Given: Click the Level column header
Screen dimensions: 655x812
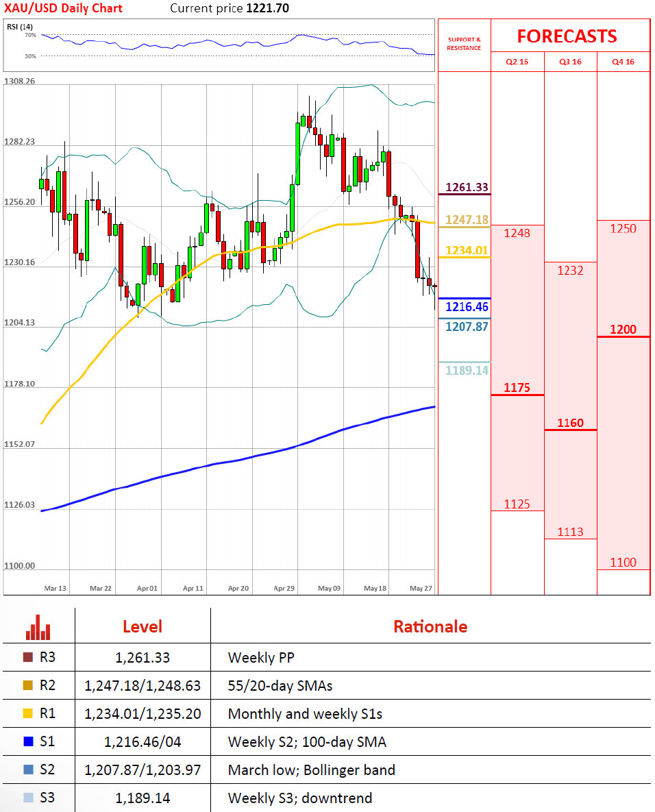Looking at the screenshot, I should pos(143,626).
